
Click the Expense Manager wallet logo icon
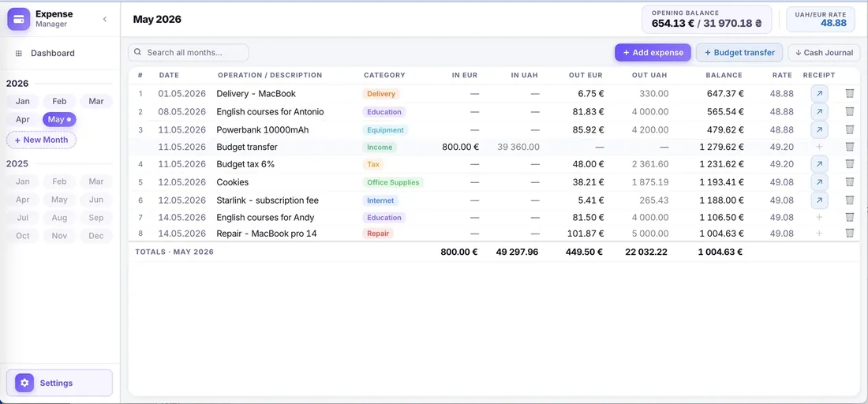tap(18, 20)
